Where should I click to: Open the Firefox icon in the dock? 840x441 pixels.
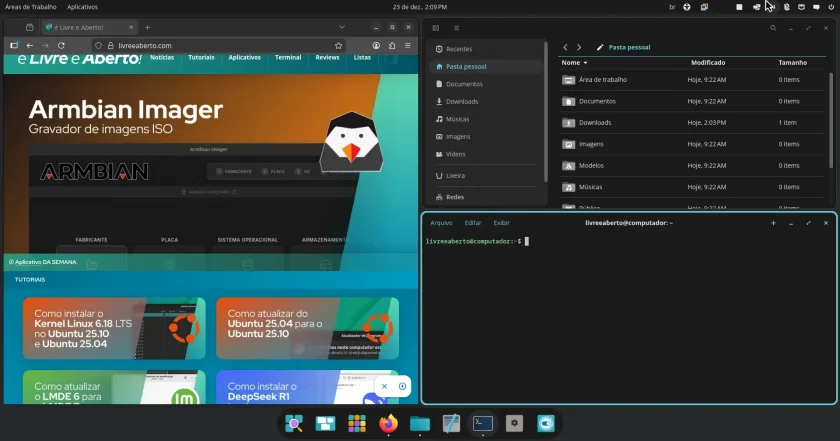pos(388,423)
